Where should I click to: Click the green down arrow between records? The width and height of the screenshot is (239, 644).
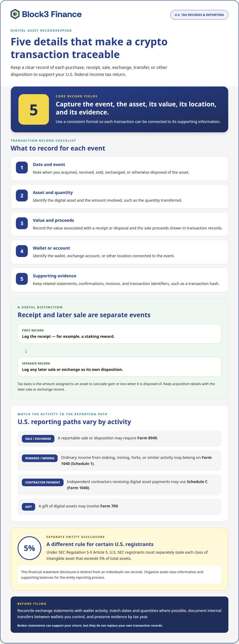tap(26, 351)
